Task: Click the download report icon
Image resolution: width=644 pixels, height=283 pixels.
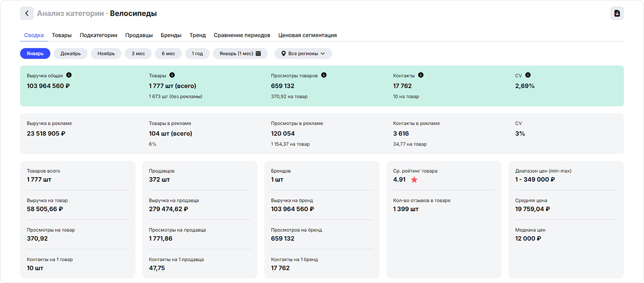Action: coord(616,14)
